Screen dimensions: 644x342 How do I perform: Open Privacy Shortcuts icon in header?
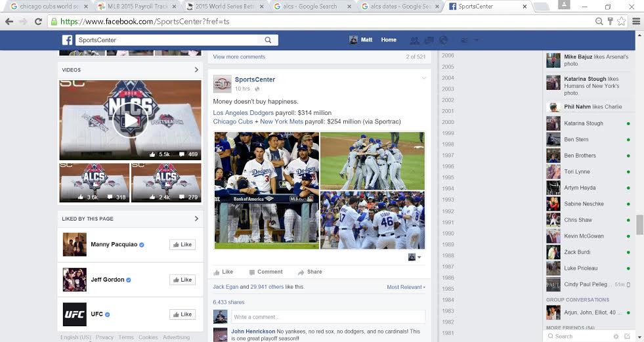[465, 40]
